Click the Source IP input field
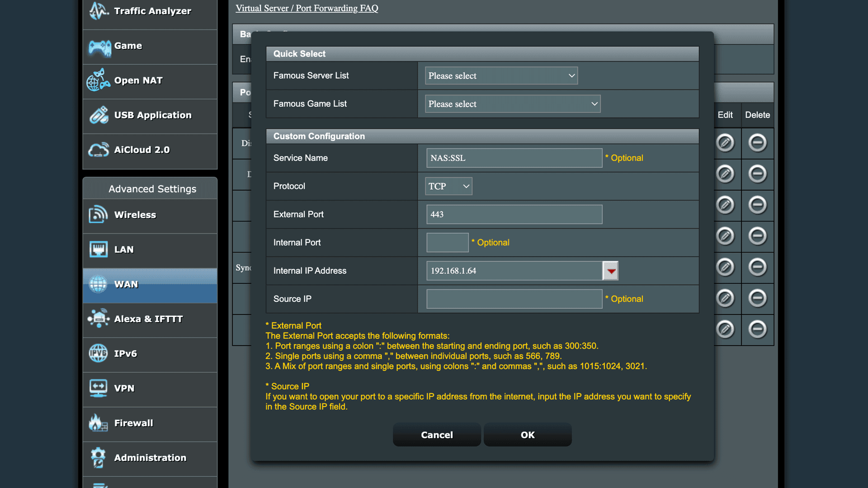Viewport: 868px width, 488px height. (514, 299)
